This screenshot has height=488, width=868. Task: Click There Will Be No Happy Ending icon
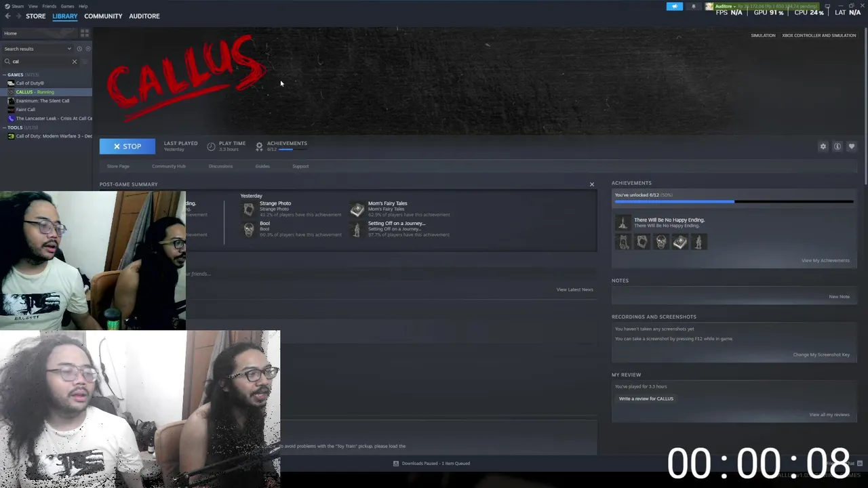pos(623,222)
